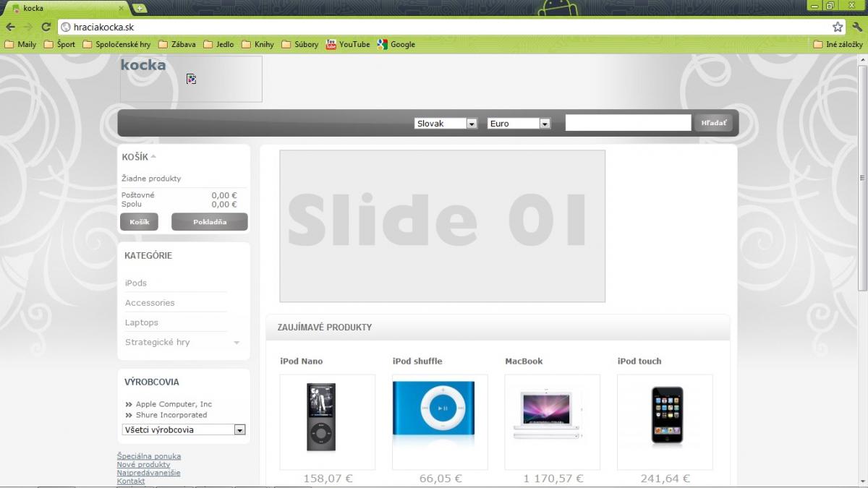Click the 1 170,57 € price
Viewport: 868px width, 488px height.
(x=553, y=478)
